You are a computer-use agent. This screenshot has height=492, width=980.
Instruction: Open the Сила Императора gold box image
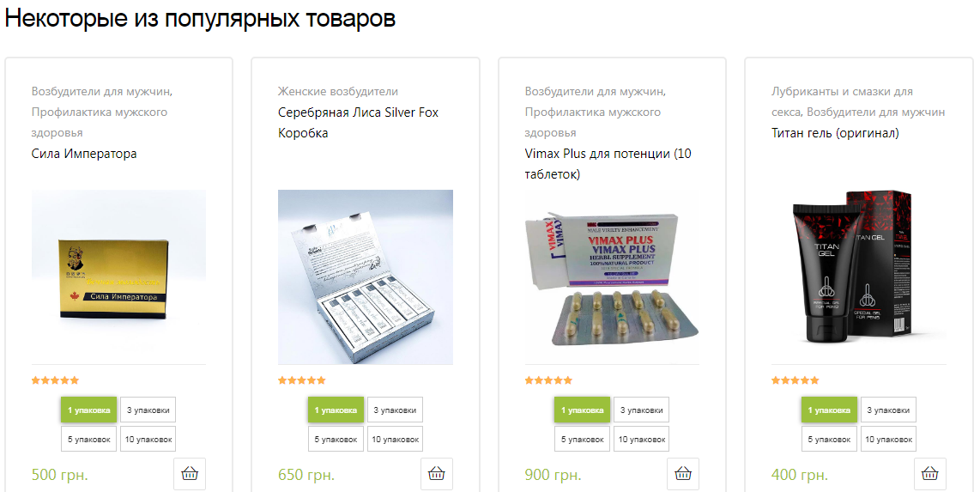click(x=118, y=277)
